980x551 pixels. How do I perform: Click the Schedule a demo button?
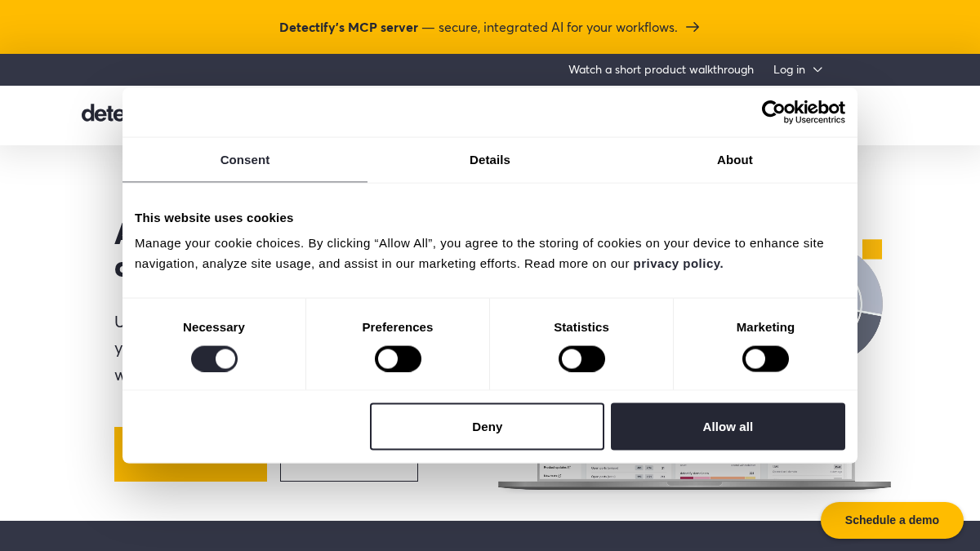tap(892, 520)
